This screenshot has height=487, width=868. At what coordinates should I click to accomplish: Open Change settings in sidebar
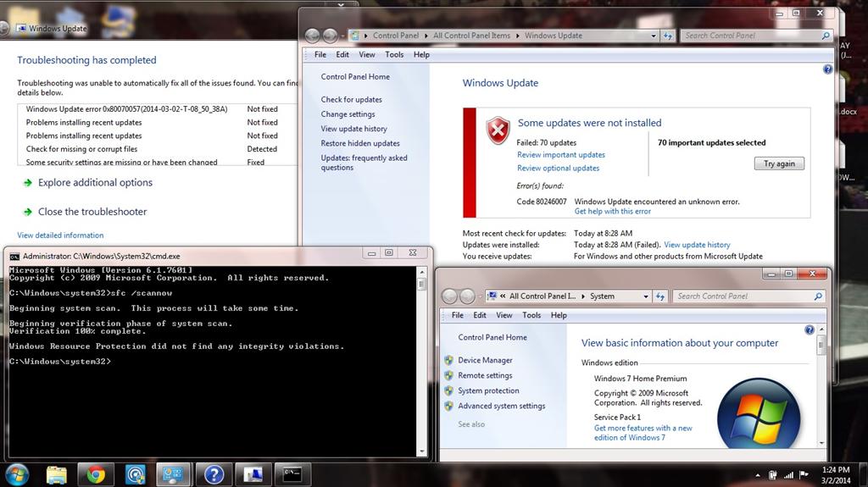[348, 114]
